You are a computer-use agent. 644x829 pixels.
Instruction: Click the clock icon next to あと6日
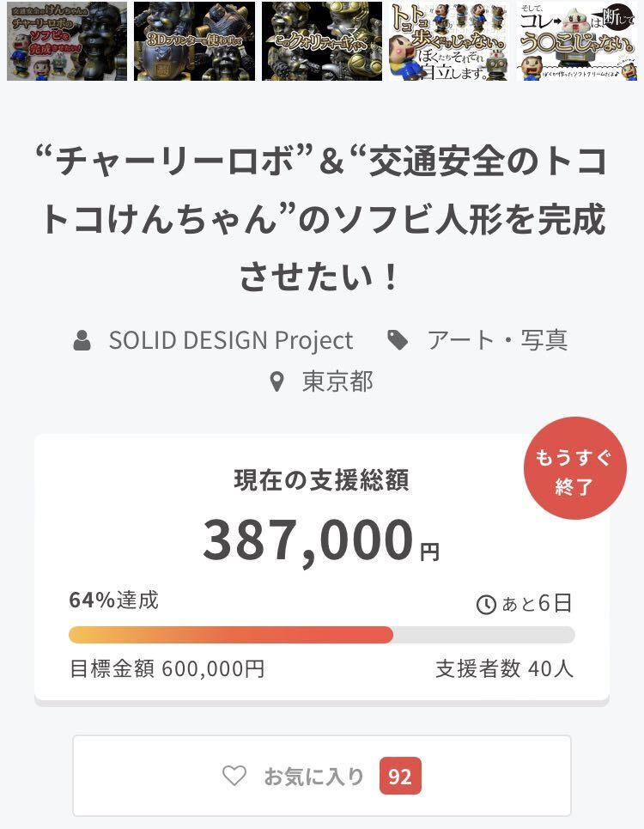(486, 605)
